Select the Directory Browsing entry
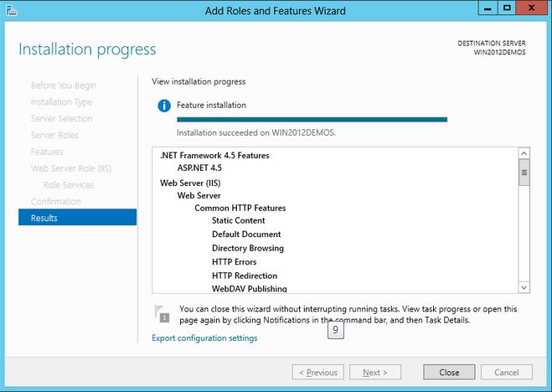This screenshot has width=552, height=392. tap(248, 248)
